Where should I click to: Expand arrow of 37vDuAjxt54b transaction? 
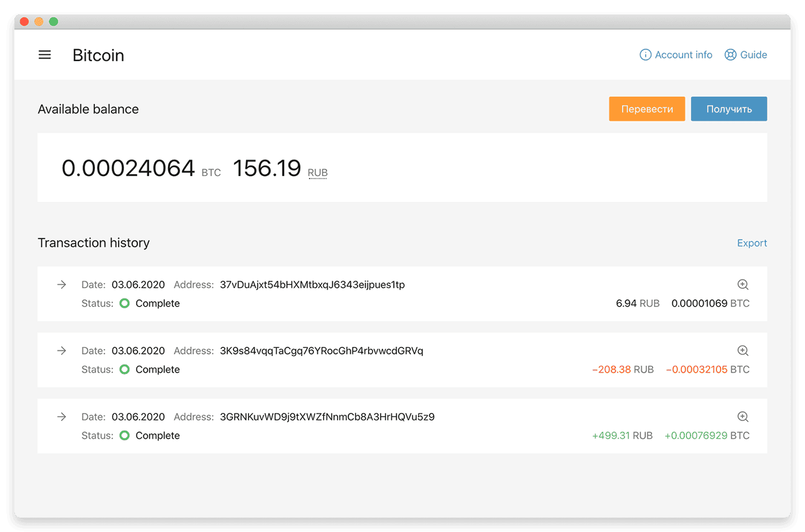point(62,284)
